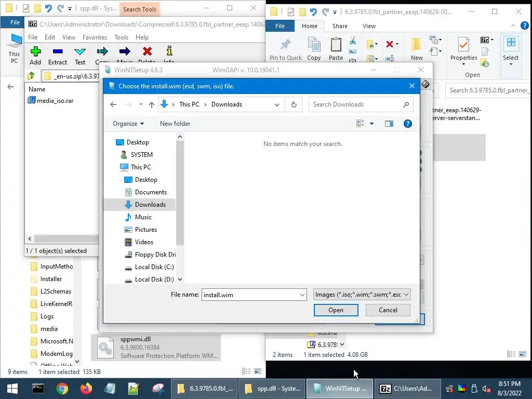Select Music in dialog navigation tree

click(138, 217)
